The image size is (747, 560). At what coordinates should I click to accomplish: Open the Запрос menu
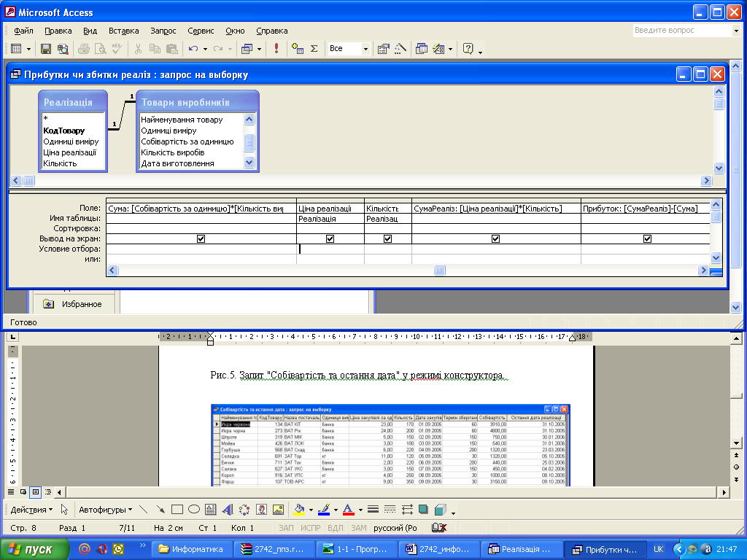[x=163, y=31]
